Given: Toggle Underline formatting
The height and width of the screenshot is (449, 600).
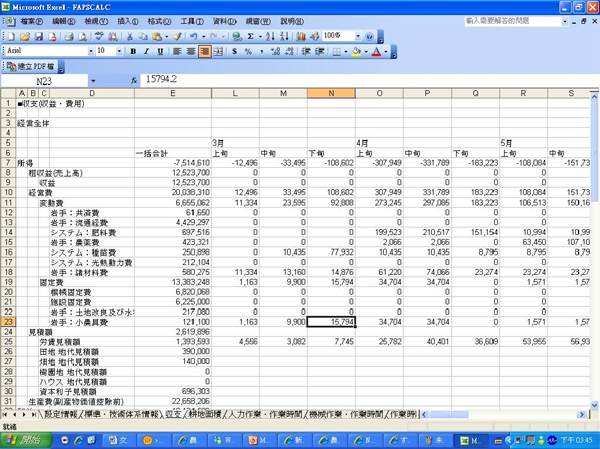Looking at the screenshot, I should click(x=159, y=51).
